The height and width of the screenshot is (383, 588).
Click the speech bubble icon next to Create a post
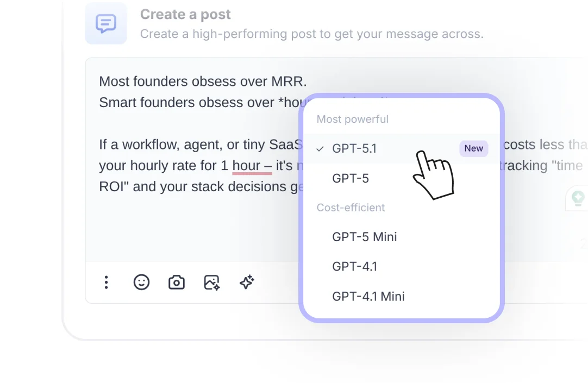[x=106, y=23]
